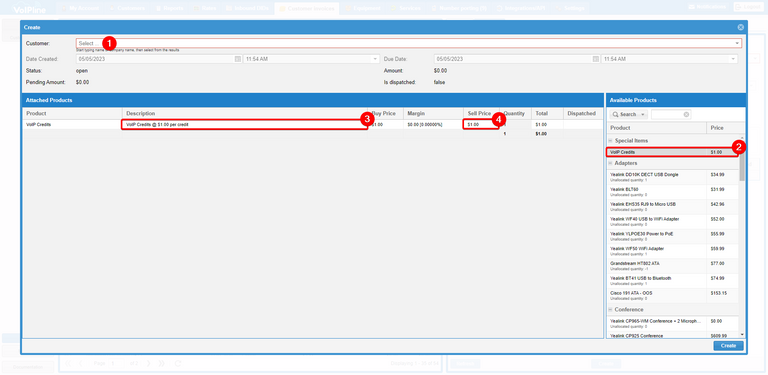Click the Product column header in Attached Products
Image resolution: width=768 pixels, height=375 pixels.
coord(72,114)
